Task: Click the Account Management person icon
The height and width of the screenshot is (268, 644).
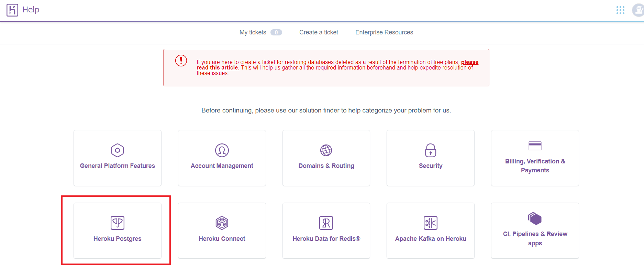Action: pyautogui.click(x=222, y=150)
